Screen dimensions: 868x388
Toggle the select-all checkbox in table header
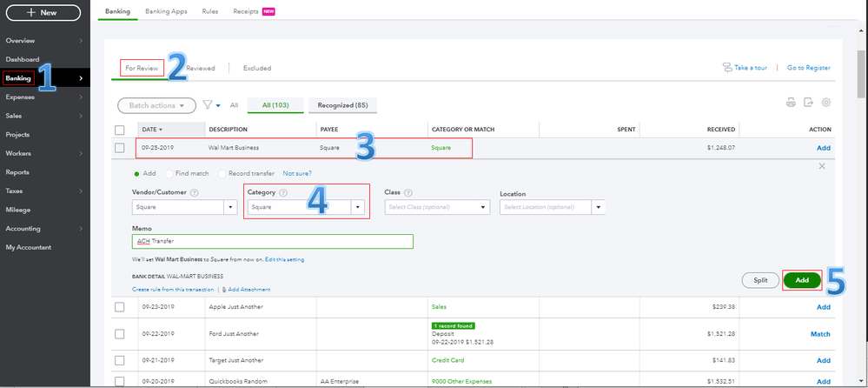click(x=120, y=130)
